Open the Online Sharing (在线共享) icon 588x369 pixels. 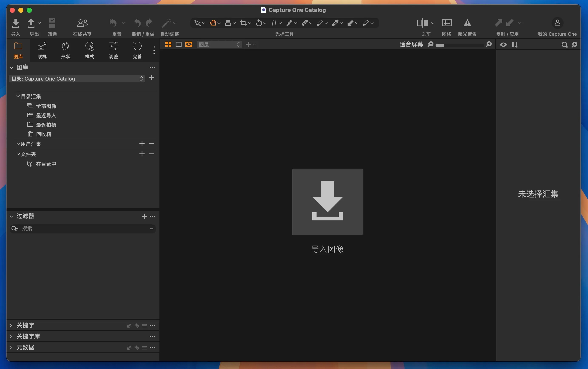(x=82, y=23)
